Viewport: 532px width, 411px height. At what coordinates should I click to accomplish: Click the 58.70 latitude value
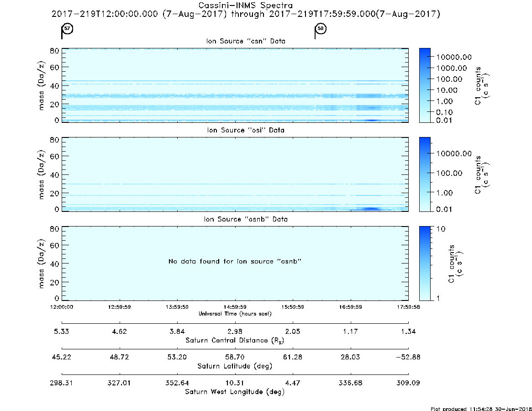(x=235, y=357)
